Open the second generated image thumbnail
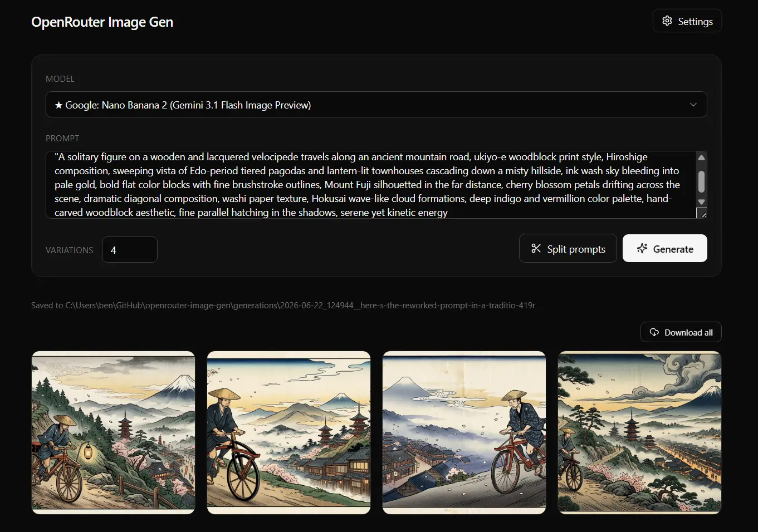Viewport: 758px width, 532px height. pyautogui.click(x=289, y=432)
